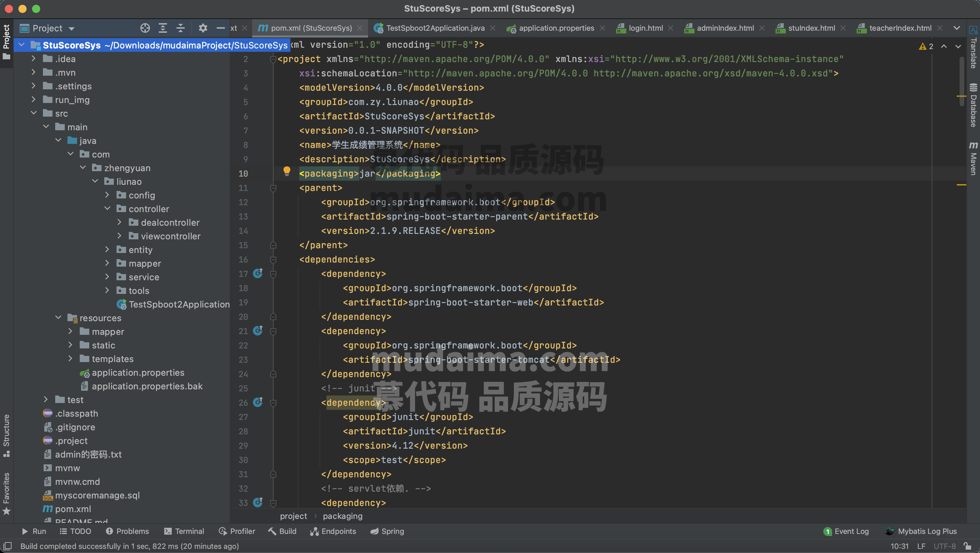980x553 pixels.
Task: Expand the service package
Action: coord(107,277)
